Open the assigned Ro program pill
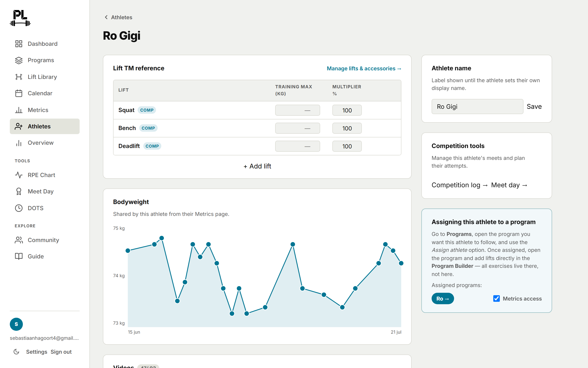The height and width of the screenshot is (368, 588). coord(442,299)
